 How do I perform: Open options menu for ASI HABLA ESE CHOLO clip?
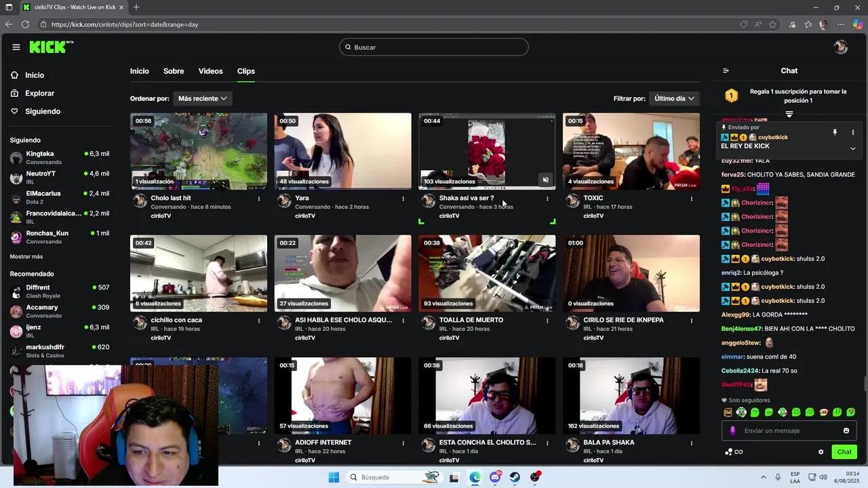(403, 321)
